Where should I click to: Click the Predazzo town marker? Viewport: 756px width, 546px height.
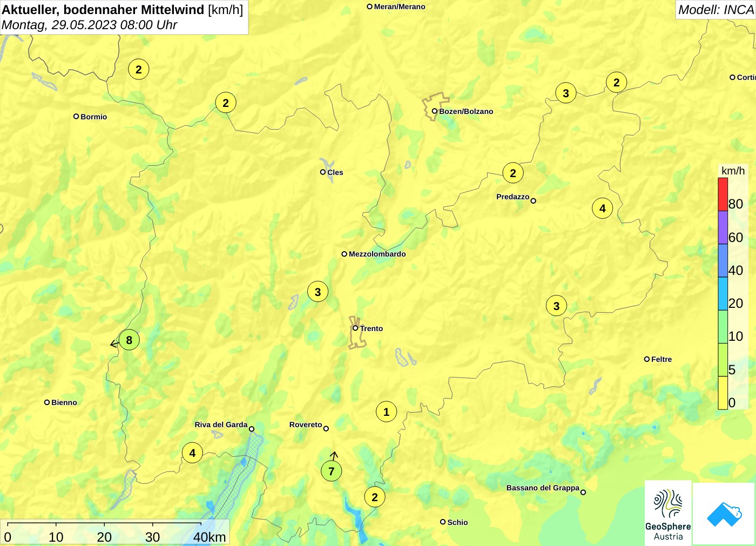[534, 201]
